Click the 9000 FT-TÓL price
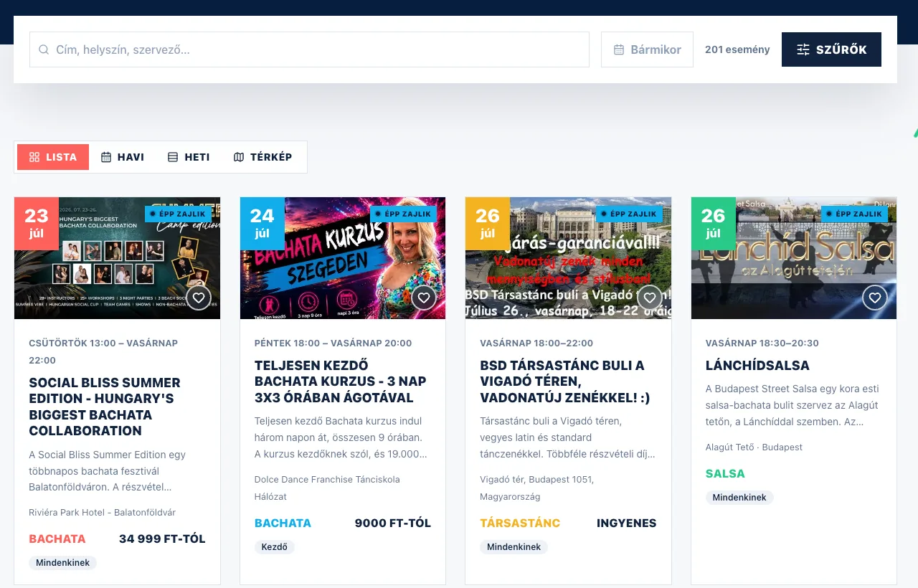The image size is (918, 588). click(393, 523)
